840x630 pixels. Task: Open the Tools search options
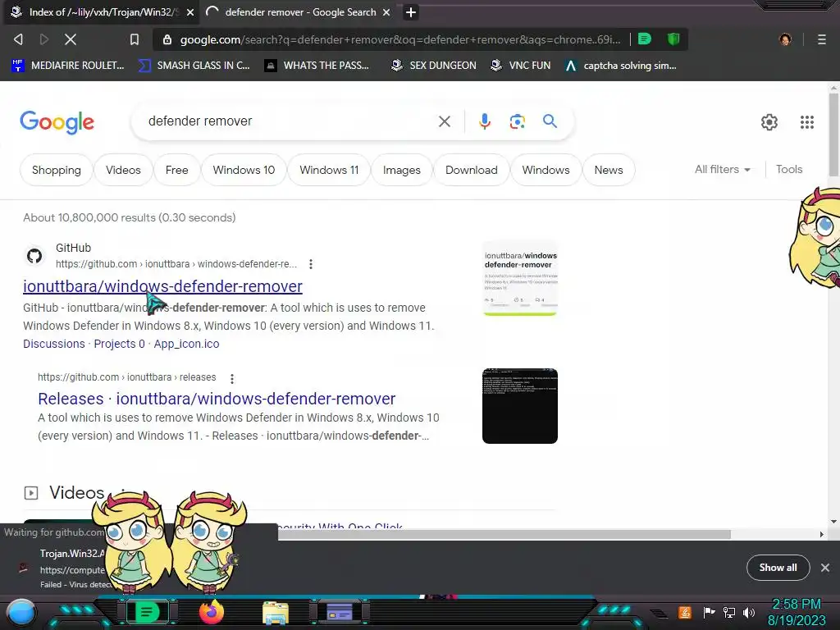click(789, 169)
